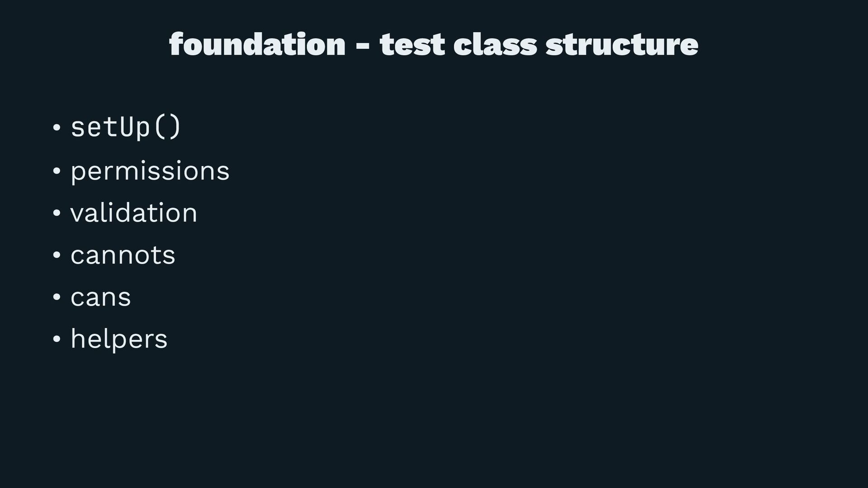This screenshot has width=868, height=488.
Task: Click the bullet dot before cannots
Action: [x=57, y=256]
